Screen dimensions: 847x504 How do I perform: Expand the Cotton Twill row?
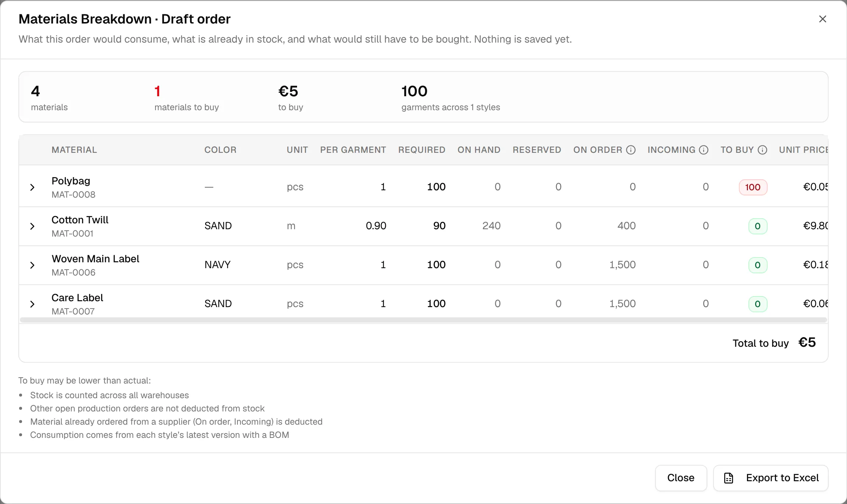32,226
